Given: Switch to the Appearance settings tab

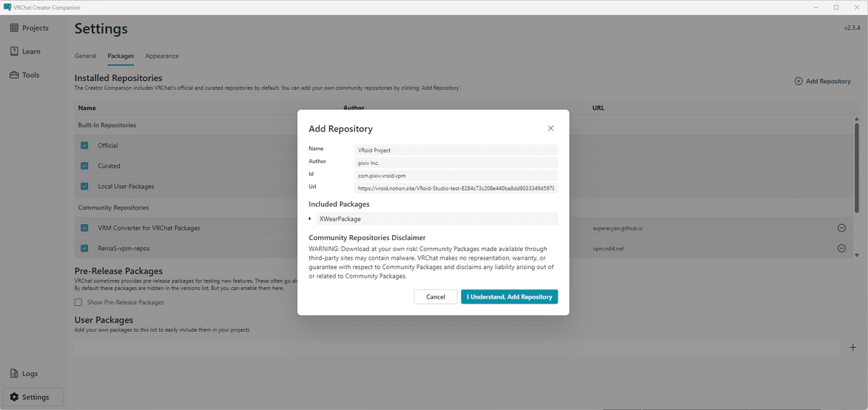Looking at the screenshot, I should pos(162,56).
